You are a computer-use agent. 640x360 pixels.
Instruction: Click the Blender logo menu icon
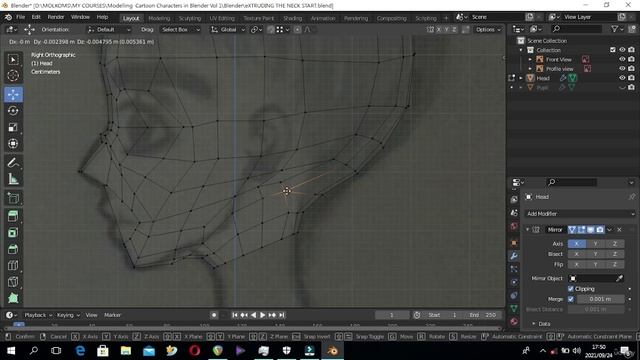[x=8, y=17]
